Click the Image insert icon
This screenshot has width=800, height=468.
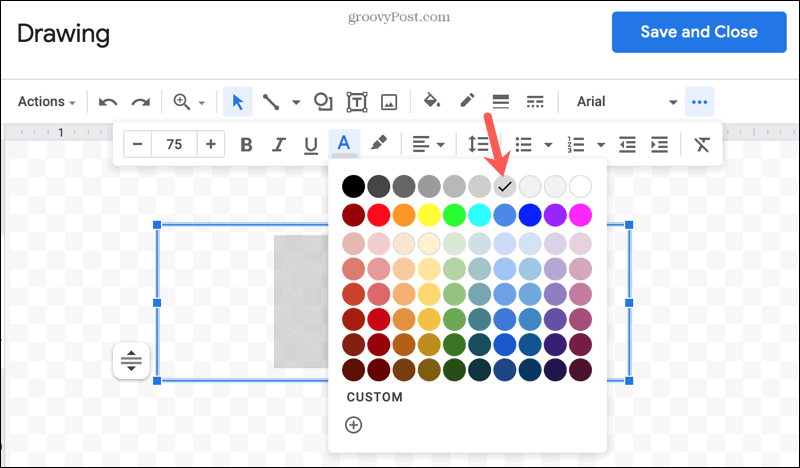pyautogui.click(x=389, y=102)
